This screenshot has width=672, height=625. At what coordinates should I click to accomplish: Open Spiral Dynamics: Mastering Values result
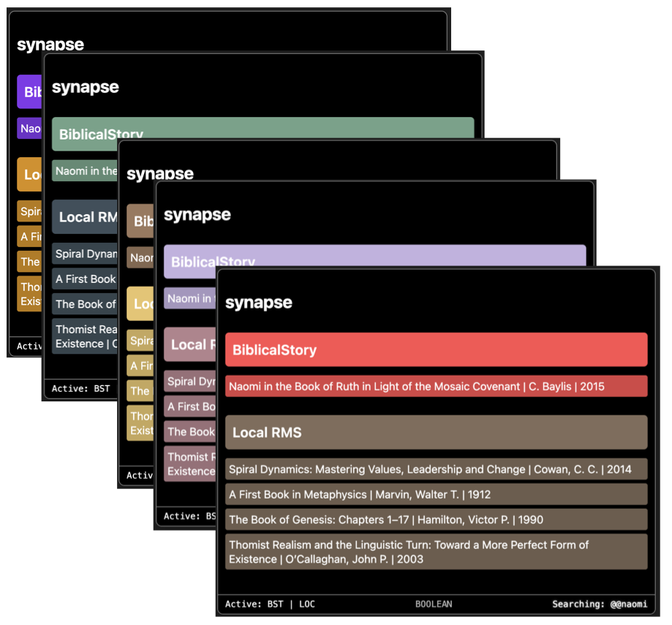point(436,469)
